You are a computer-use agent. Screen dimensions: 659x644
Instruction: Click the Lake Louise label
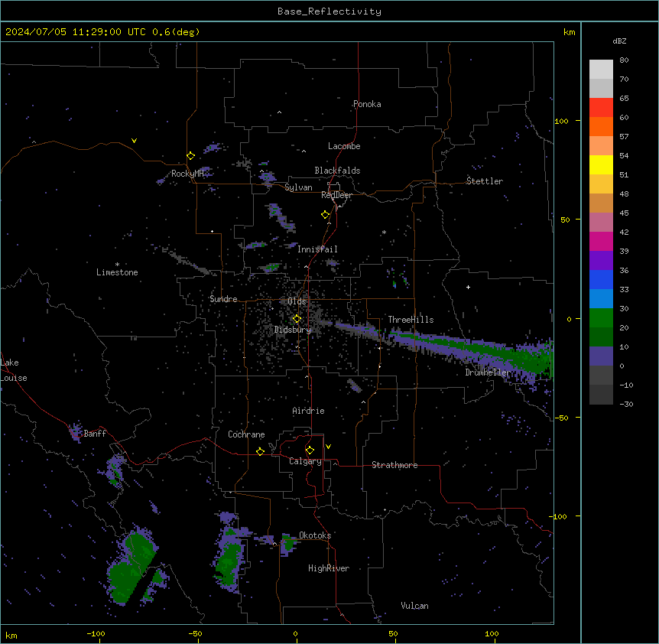14,370
